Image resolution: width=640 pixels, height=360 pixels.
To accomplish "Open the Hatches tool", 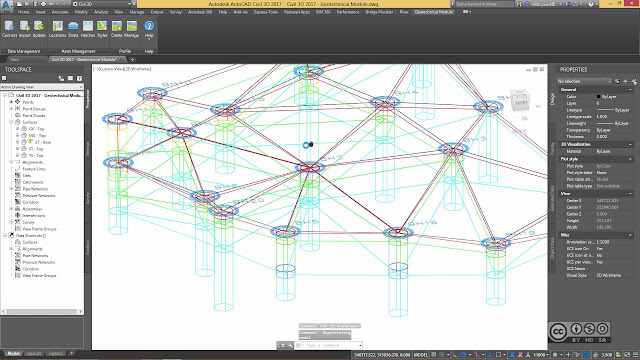I will coord(88,29).
